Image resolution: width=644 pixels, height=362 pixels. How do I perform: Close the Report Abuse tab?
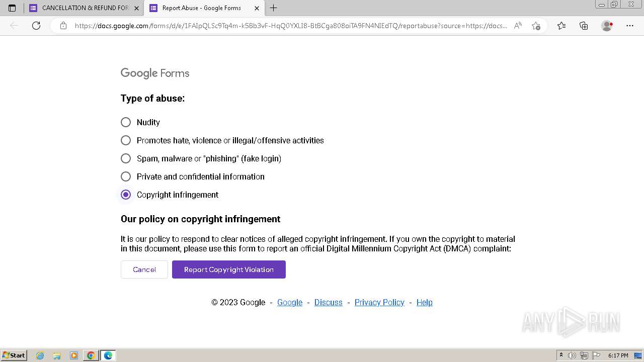pos(257,8)
